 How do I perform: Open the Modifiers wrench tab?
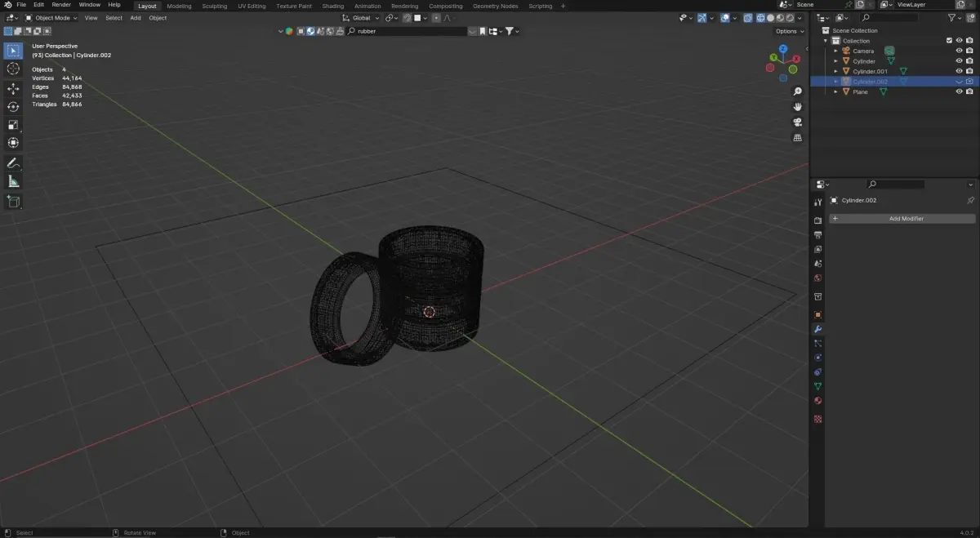pyautogui.click(x=817, y=329)
